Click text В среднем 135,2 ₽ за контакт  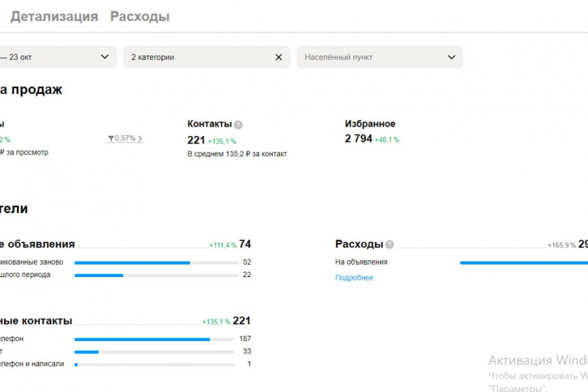point(237,154)
